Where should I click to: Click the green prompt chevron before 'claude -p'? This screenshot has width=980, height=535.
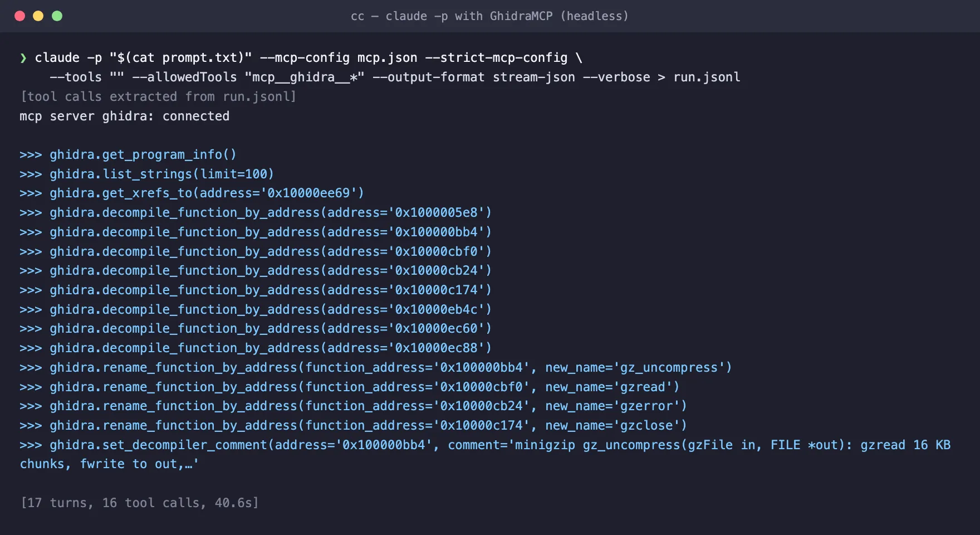[23, 58]
